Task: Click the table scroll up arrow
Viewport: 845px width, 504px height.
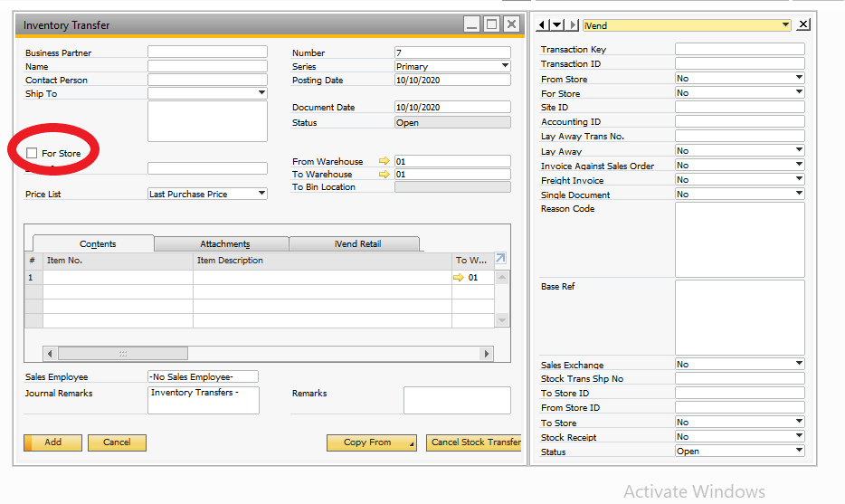Action: (502, 278)
